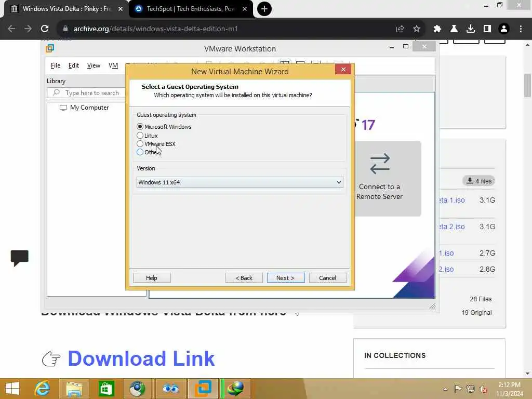Open the '2.iso' link beside 2.8G

(x=446, y=269)
